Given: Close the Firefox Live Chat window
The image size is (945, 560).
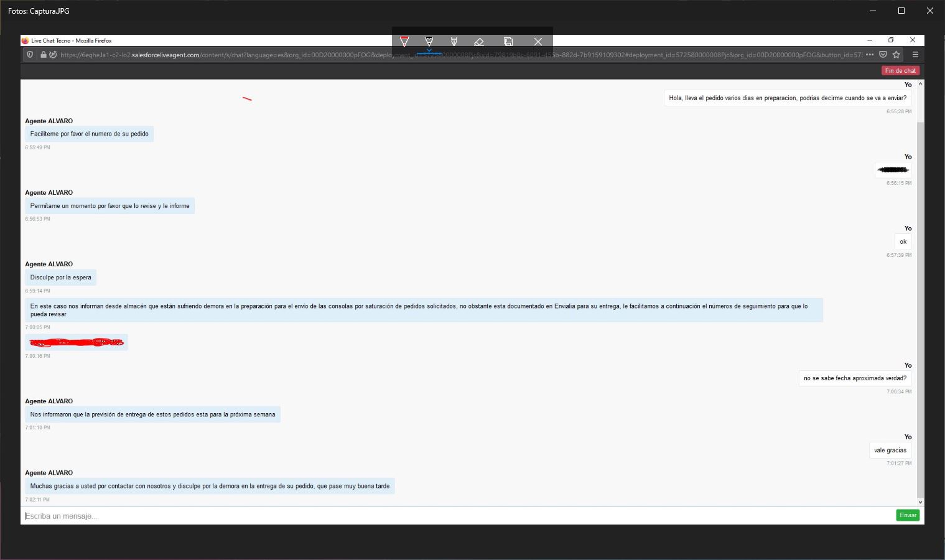Looking at the screenshot, I should pos(913,40).
